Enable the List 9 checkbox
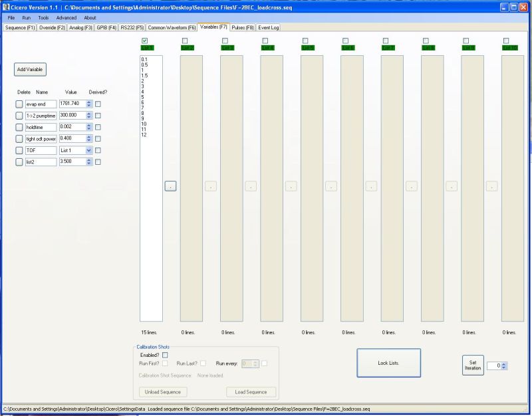 coord(466,41)
